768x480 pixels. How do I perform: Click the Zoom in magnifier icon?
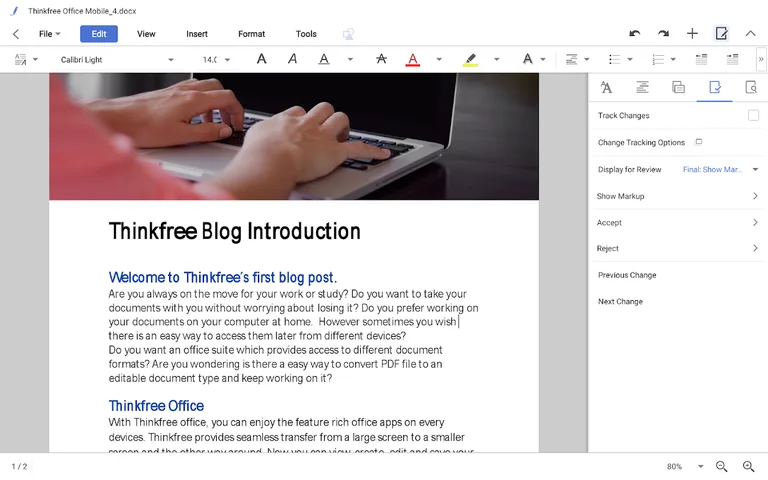click(x=748, y=467)
